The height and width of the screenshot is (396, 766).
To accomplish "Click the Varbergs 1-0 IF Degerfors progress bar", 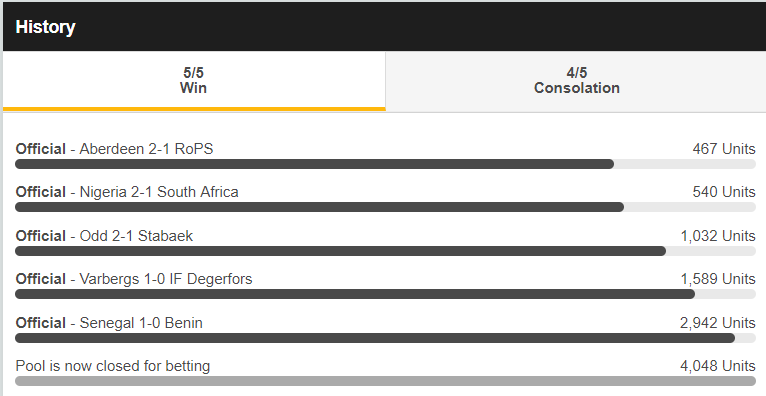I will (x=385, y=294).
